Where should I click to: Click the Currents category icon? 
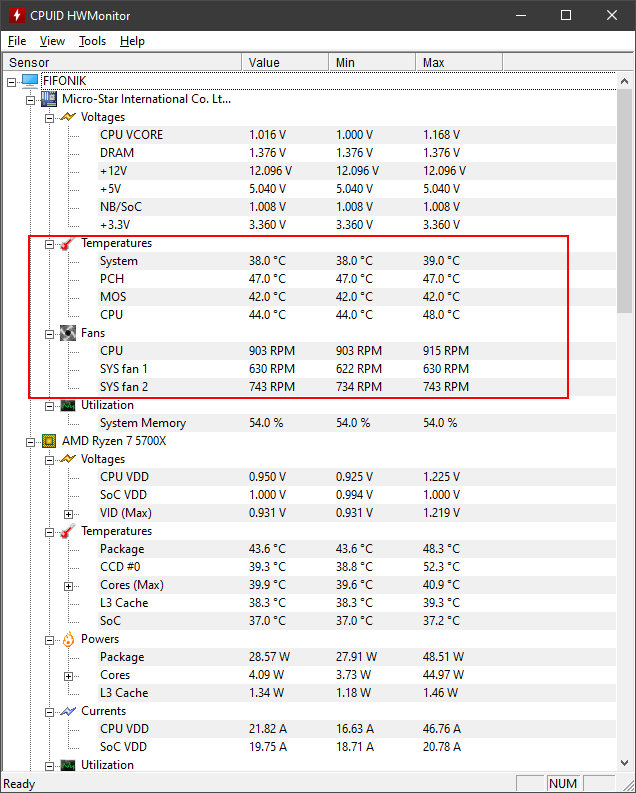68,711
